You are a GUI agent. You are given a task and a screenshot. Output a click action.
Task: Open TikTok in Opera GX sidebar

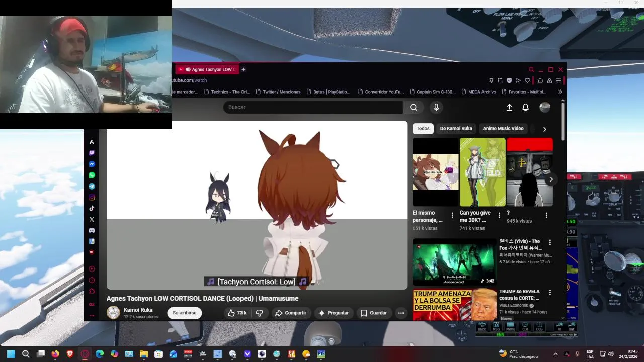(x=92, y=208)
